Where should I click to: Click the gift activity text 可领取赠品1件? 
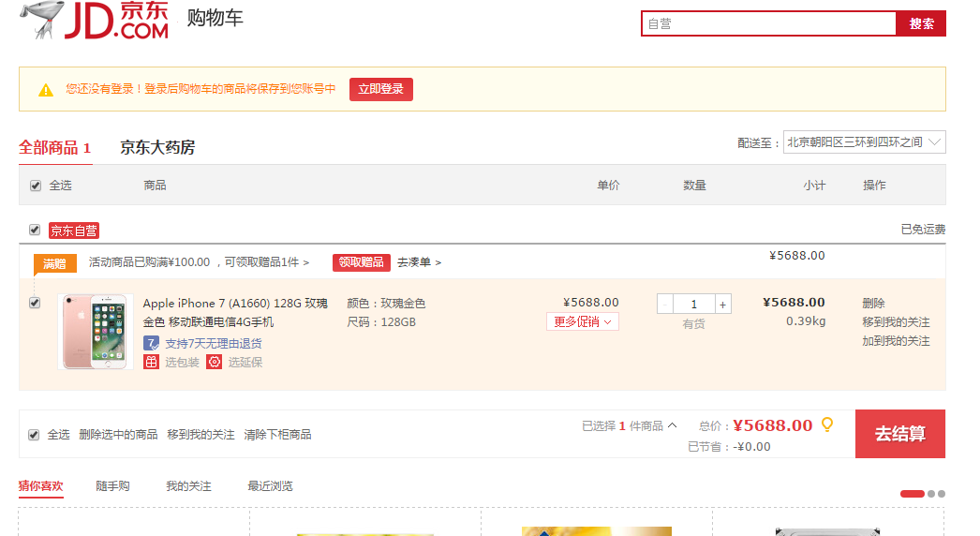tap(267, 262)
